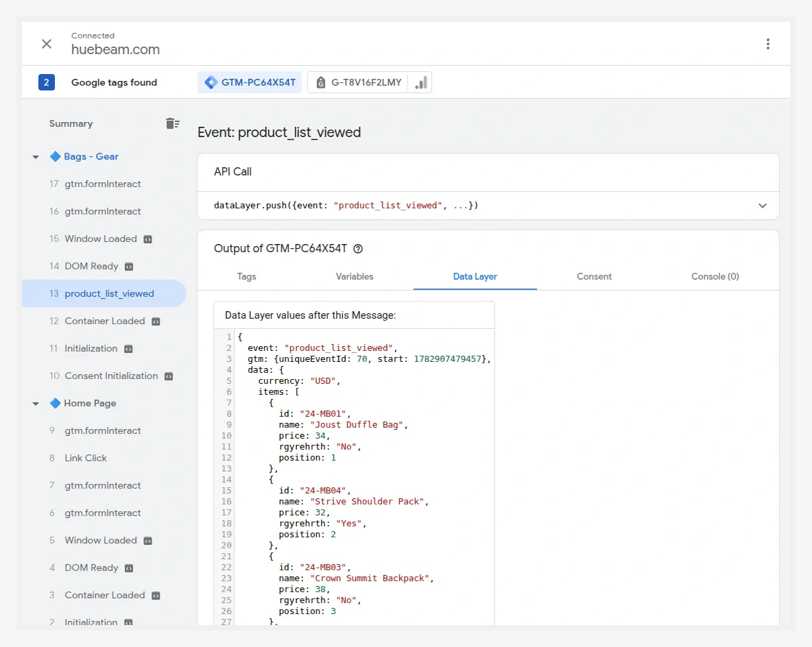812x647 pixels.
Task: Click the code icon beside 3 Container Loaded
Action: pos(156,596)
